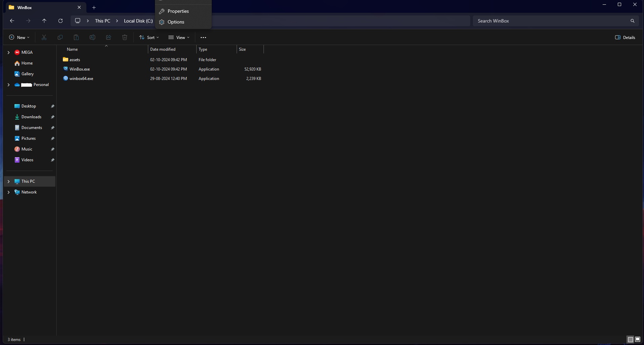This screenshot has height=345, width=644.
Task: Go up one folder level
Action: (x=44, y=21)
